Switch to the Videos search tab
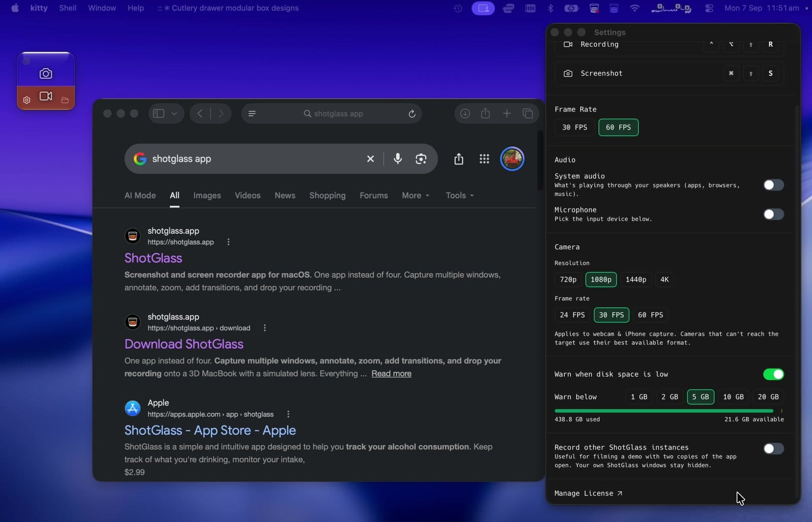 tap(248, 195)
